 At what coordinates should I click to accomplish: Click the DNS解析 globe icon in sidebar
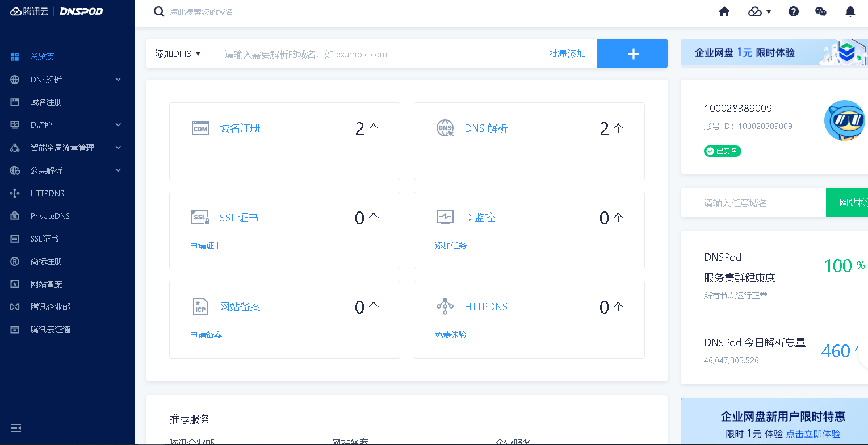click(15, 80)
